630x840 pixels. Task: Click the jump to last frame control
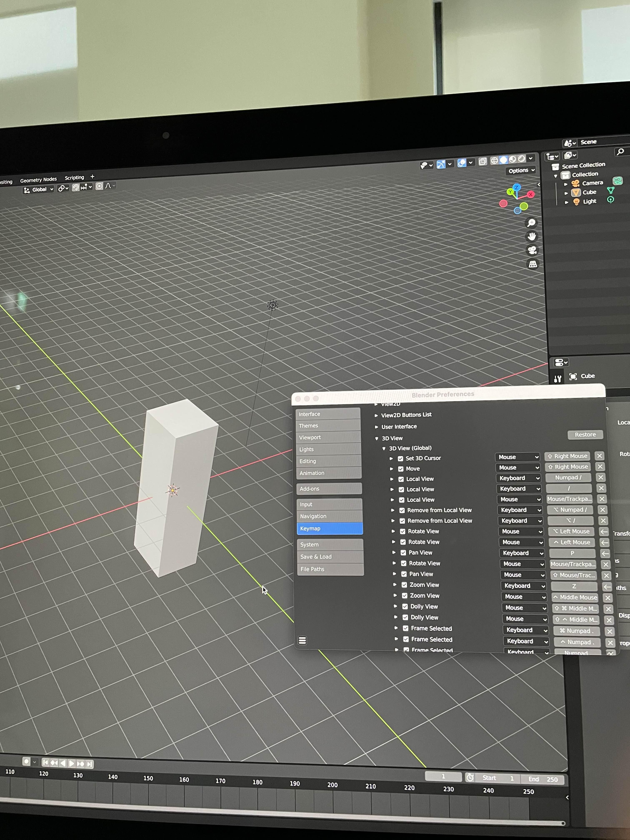pos(90,764)
